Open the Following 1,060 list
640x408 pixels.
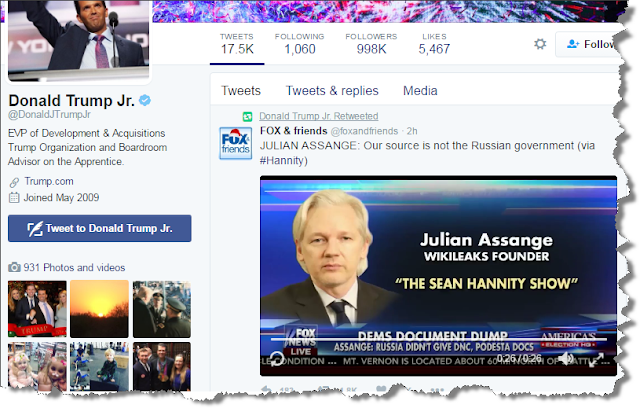[300, 44]
